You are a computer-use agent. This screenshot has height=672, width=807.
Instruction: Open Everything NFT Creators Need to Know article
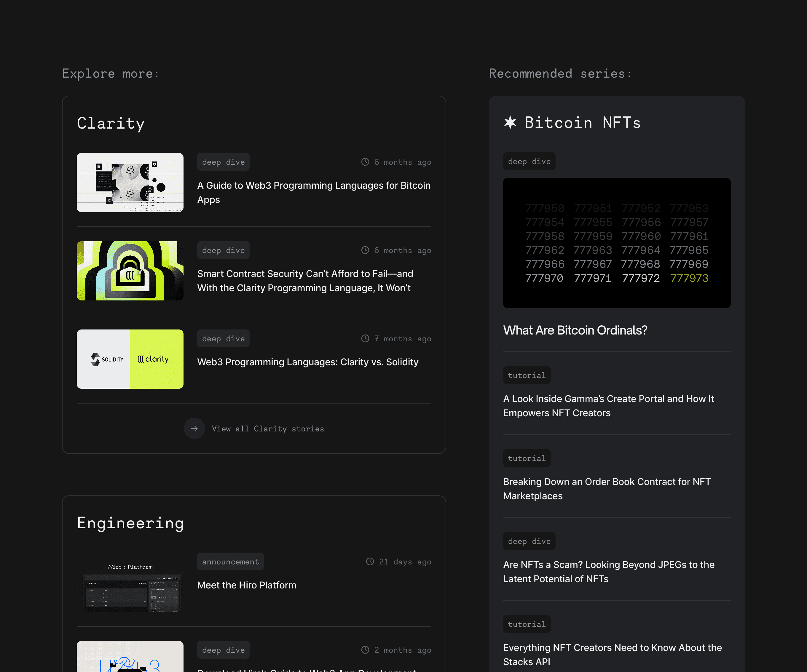point(613,655)
